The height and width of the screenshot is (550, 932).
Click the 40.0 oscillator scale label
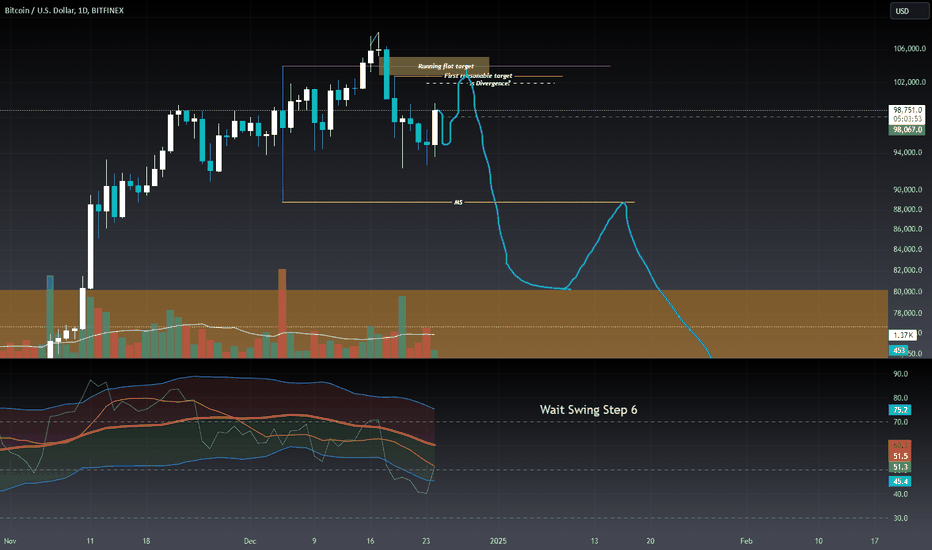[901, 494]
